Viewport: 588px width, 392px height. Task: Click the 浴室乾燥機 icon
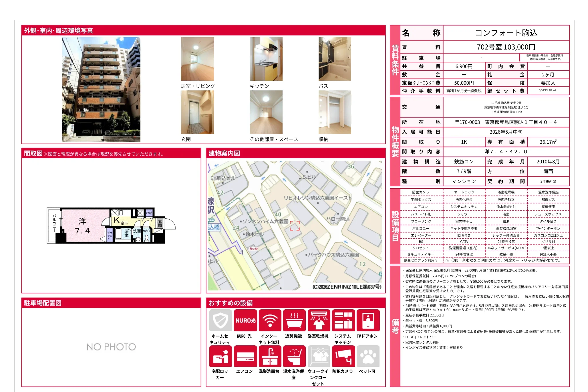click(x=319, y=320)
